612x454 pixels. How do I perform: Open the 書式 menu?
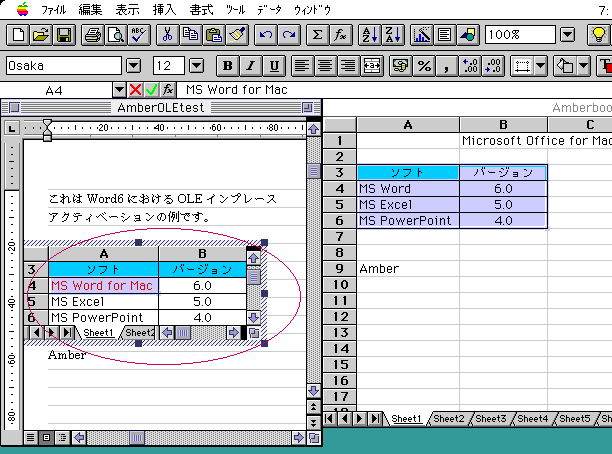click(x=201, y=9)
